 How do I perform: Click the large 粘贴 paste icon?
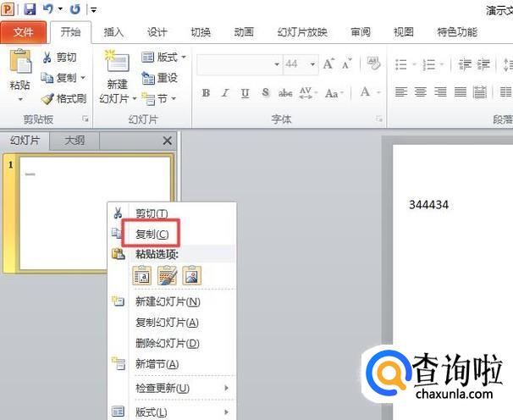point(20,61)
